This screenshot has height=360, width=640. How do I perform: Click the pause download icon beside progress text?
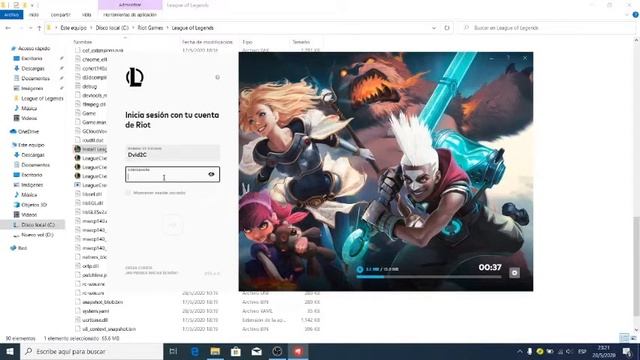click(x=360, y=269)
